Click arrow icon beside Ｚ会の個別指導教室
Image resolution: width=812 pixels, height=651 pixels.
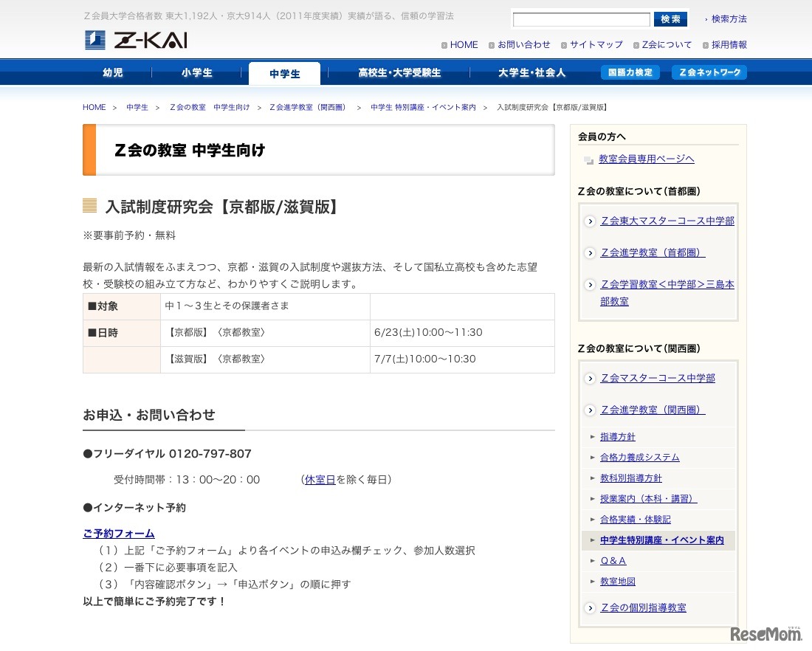click(590, 608)
